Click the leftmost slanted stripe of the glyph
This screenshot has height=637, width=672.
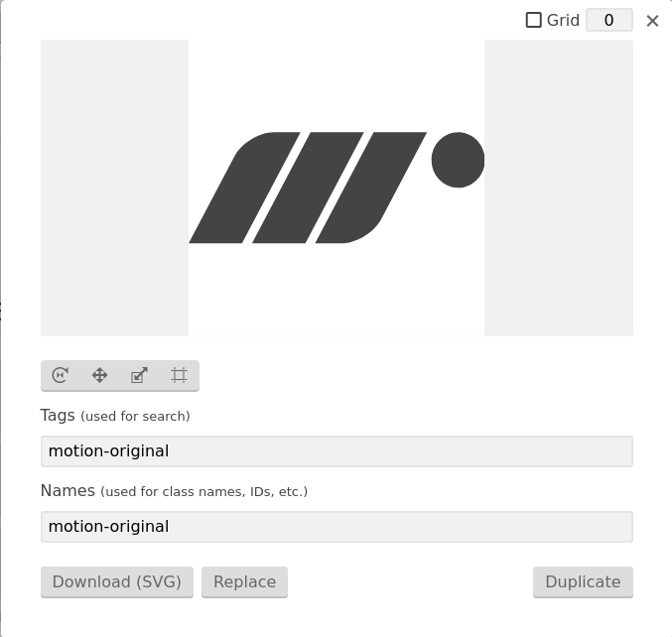coord(245,188)
